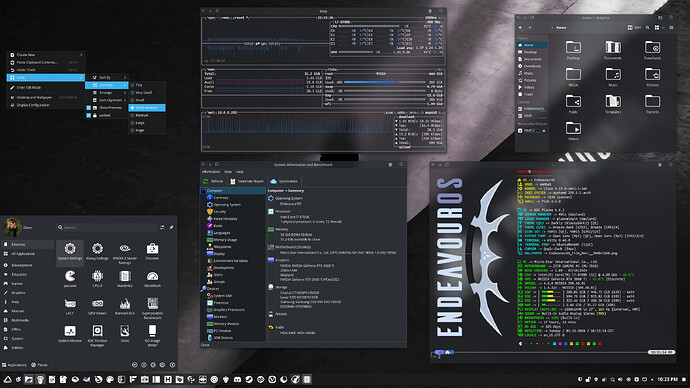The width and height of the screenshot is (690, 388).
Task: Open Help menu in System Information
Action: point(240,172)
